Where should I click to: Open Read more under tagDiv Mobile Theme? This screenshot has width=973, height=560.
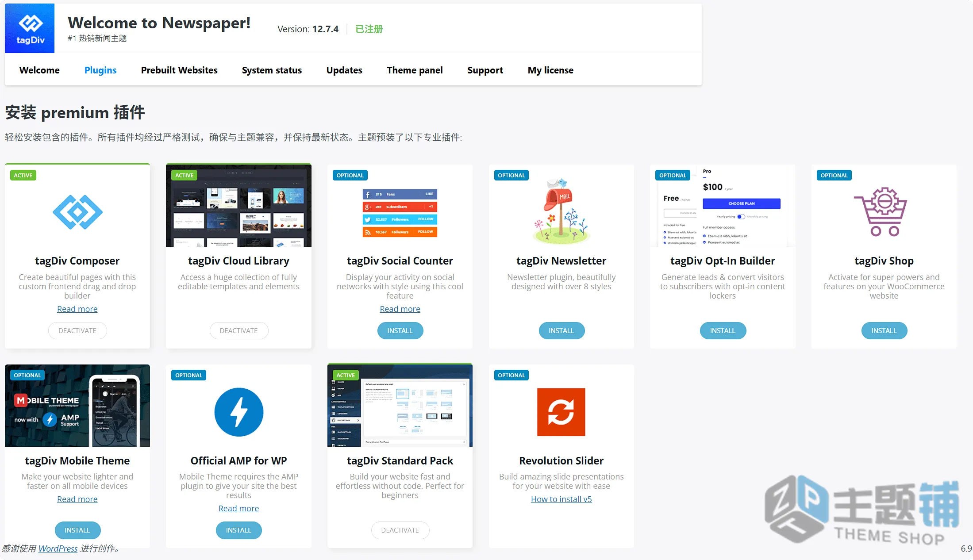point(77,499)
